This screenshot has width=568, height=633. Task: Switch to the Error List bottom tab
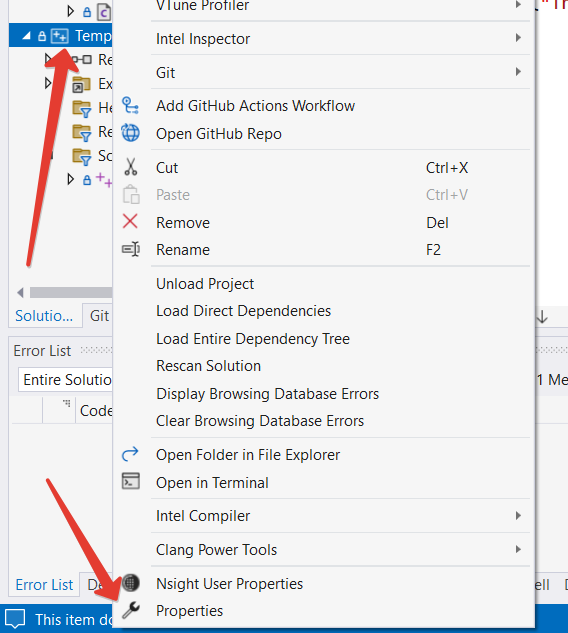tap(44, 585)
